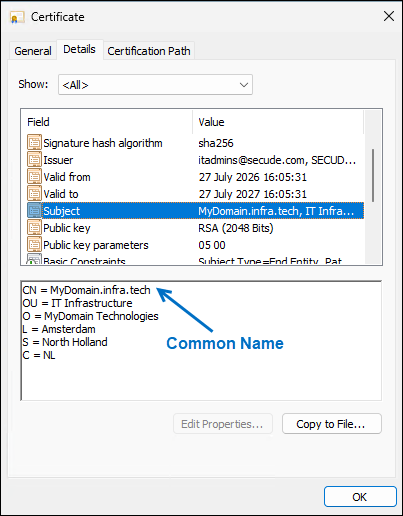Click the sha256 value

[216, 143]
